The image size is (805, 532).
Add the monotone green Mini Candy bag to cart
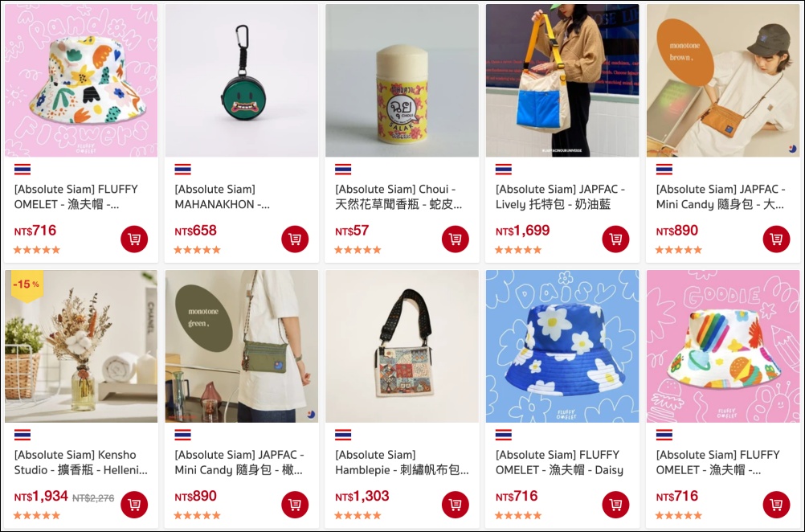pyautogui.click(x=295, y=505)
